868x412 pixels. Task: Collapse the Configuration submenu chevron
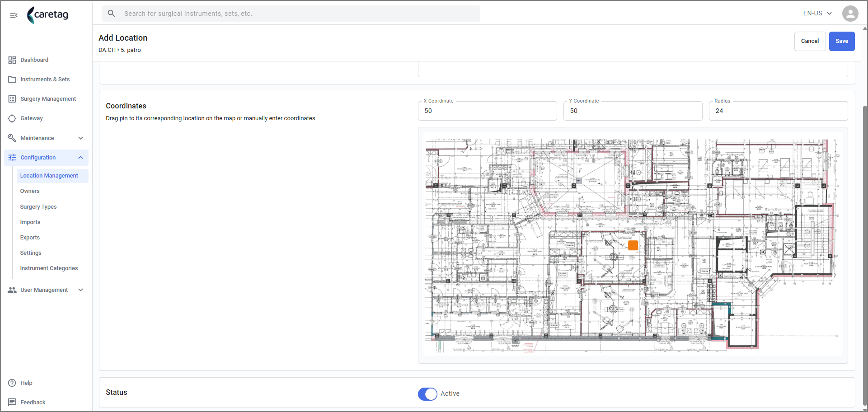pyautogui.click(x=81, y=158)
